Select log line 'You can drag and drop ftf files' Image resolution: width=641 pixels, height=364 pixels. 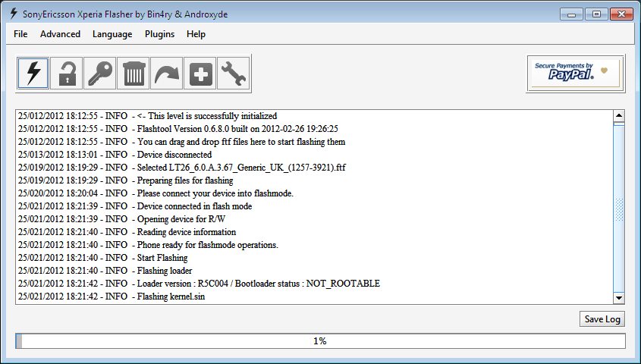point(181,142)
